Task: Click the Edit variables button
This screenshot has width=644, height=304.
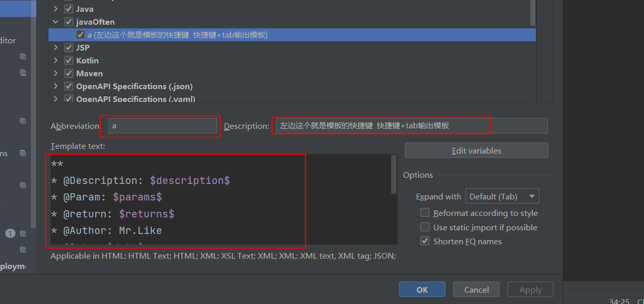Action: (x=476, y=150)
